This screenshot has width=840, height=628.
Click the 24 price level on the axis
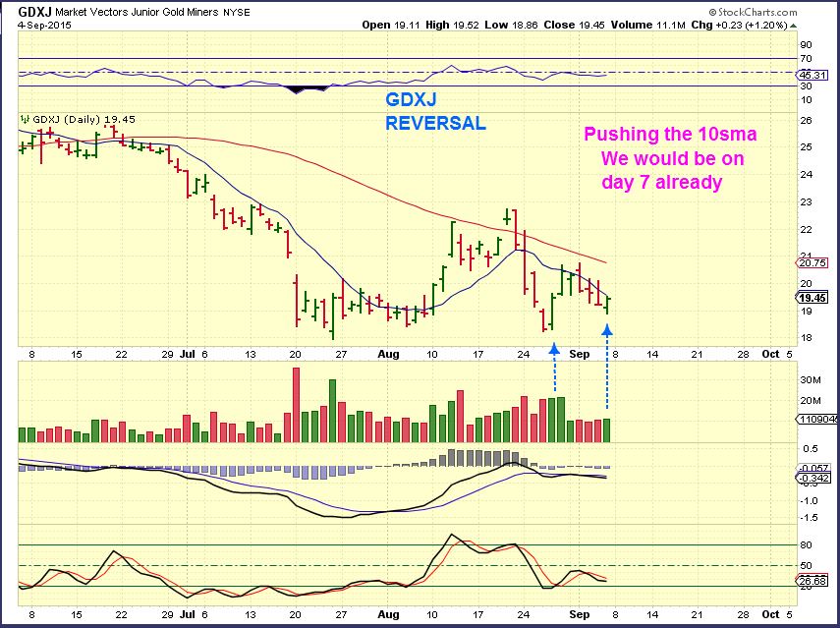[806, 174]
